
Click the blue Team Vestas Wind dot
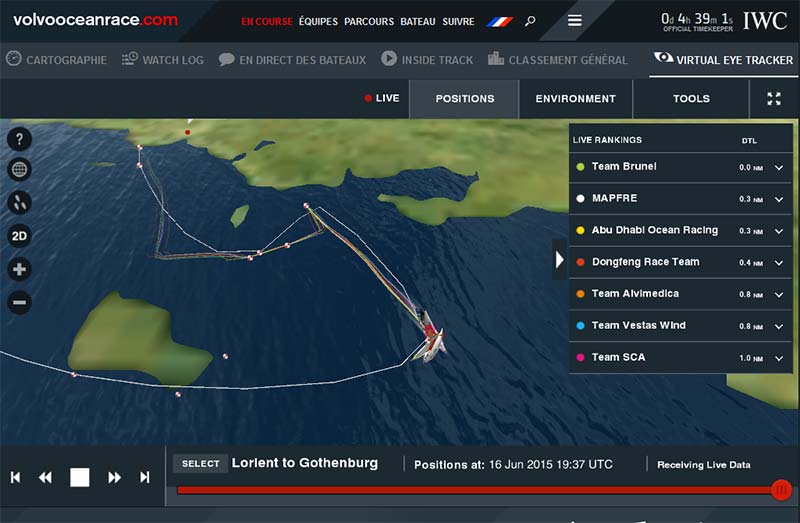(580, 325)
